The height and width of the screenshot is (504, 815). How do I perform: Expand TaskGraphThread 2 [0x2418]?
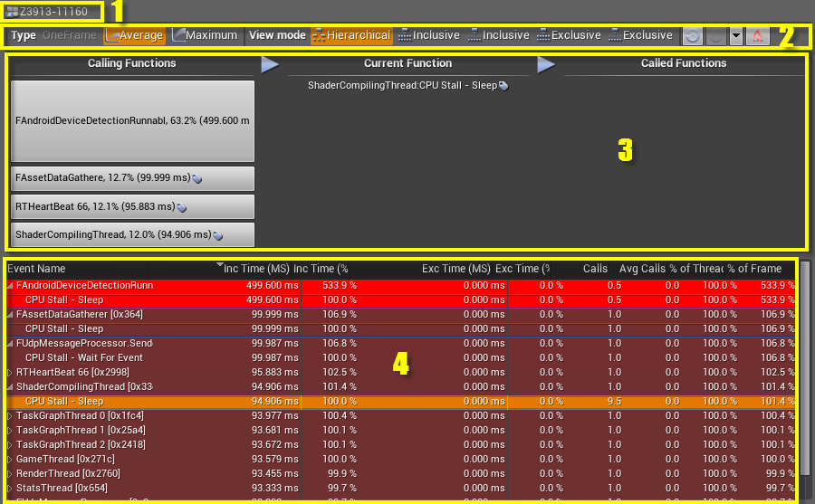(x=10, y=445)
